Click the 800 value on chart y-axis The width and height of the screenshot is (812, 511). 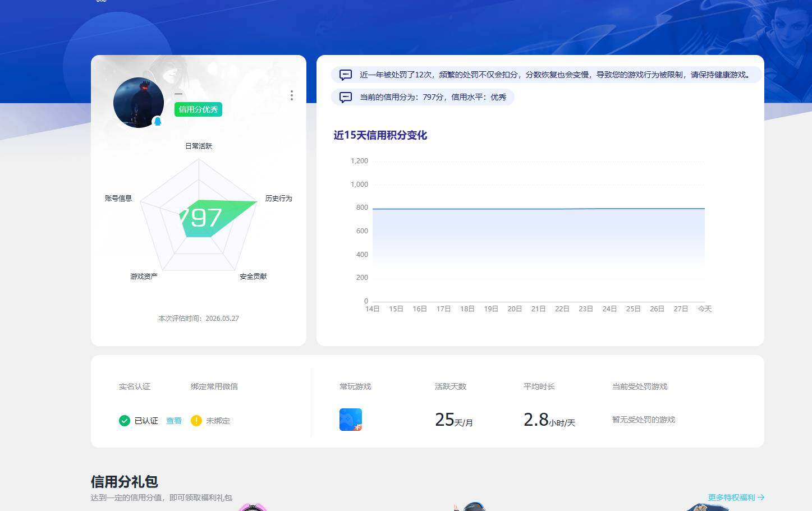[x=362, y=208]
